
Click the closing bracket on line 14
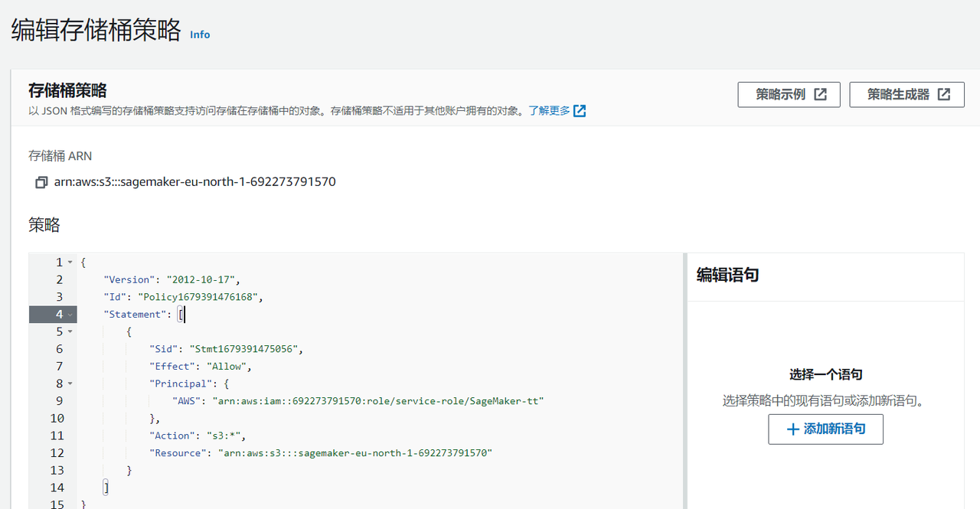[106, 487]
